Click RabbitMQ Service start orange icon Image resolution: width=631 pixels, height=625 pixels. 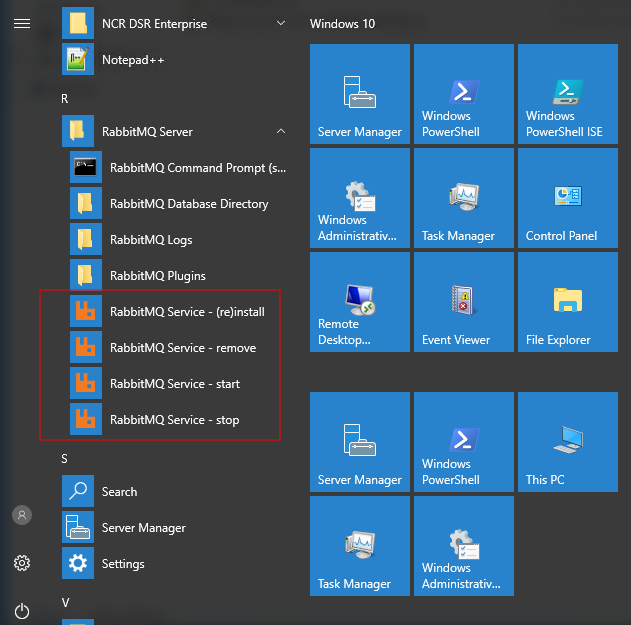click(x=86, y=383)
